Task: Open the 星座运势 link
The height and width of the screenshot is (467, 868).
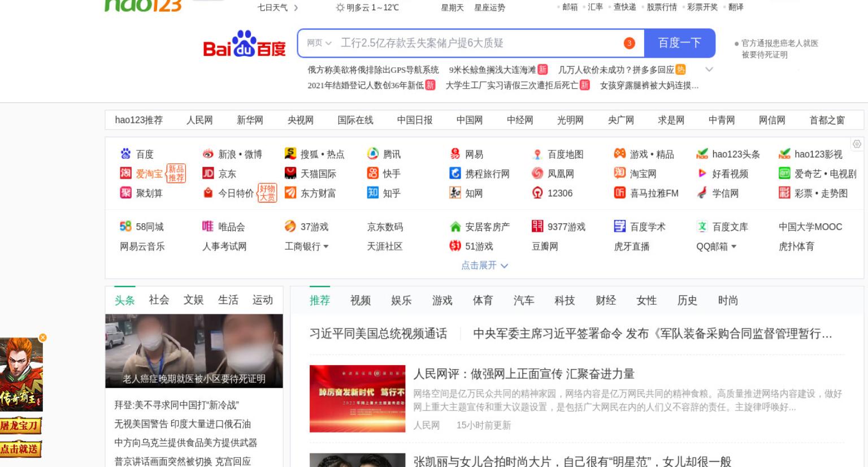Action: click(489, 7)
